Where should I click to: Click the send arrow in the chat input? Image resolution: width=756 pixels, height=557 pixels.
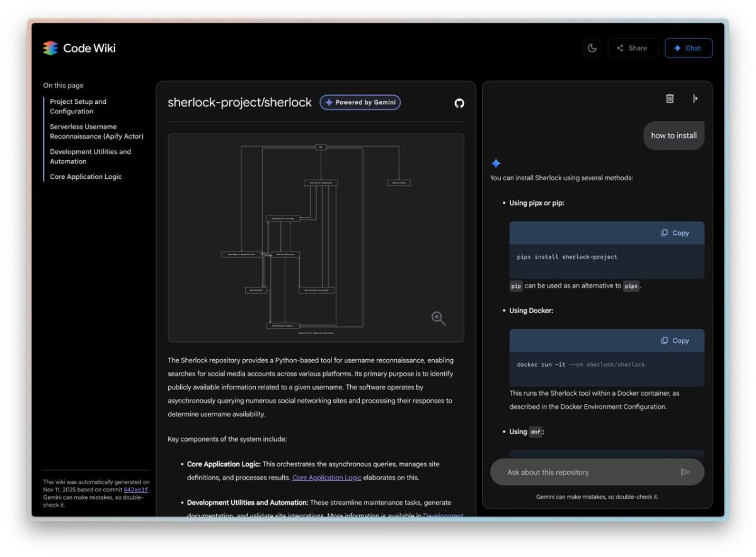[686, 471]
